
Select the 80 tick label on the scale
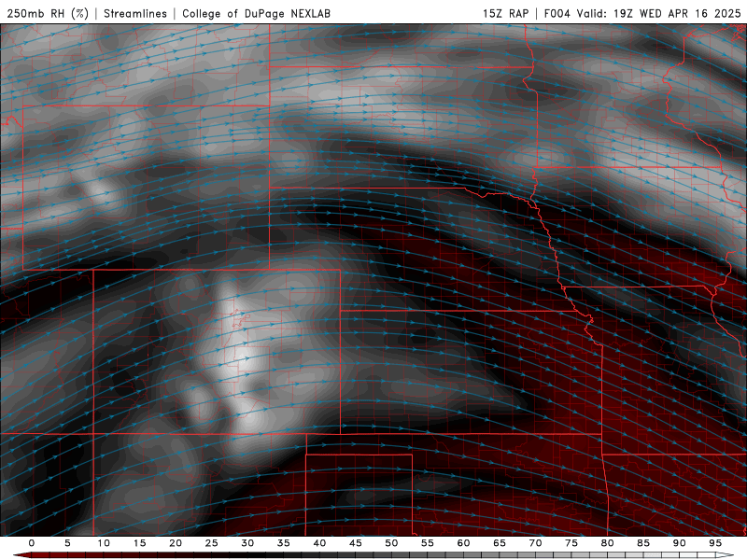(x=608, y=543)
